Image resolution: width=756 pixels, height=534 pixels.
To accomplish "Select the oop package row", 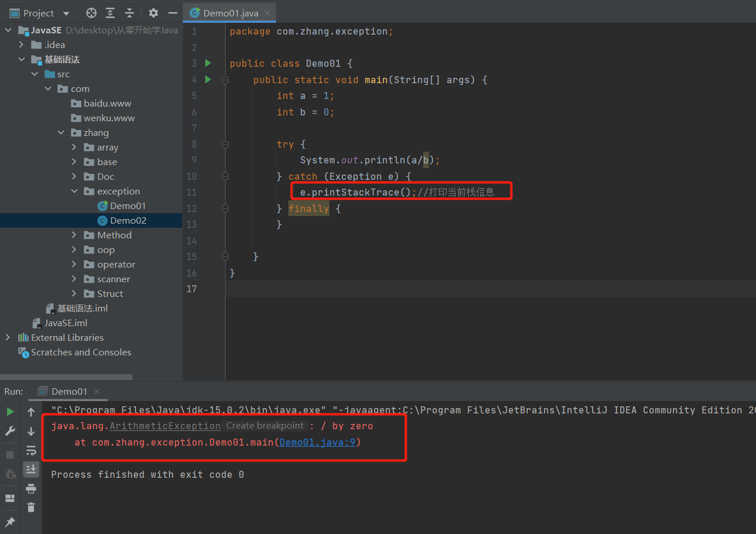I will point(91,250).
